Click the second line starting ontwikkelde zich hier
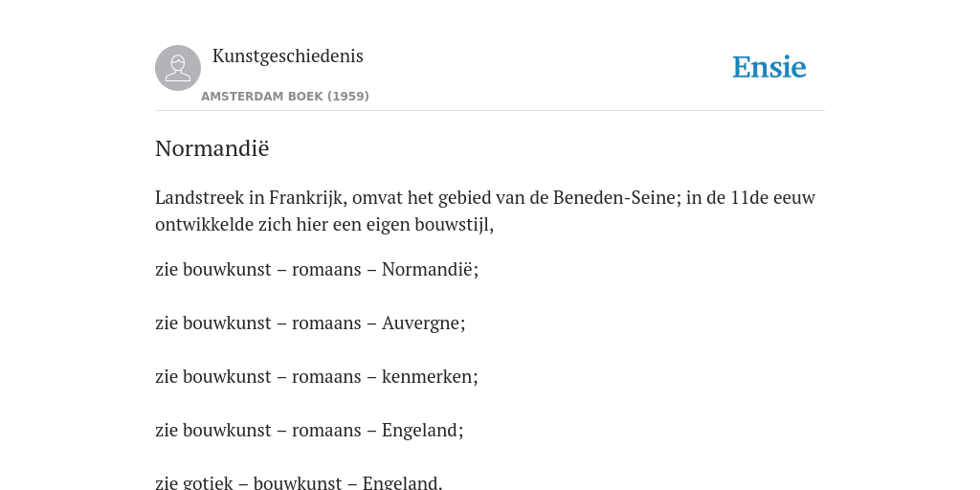The width and height of the screenshot is (980, 490). [324, 224]
